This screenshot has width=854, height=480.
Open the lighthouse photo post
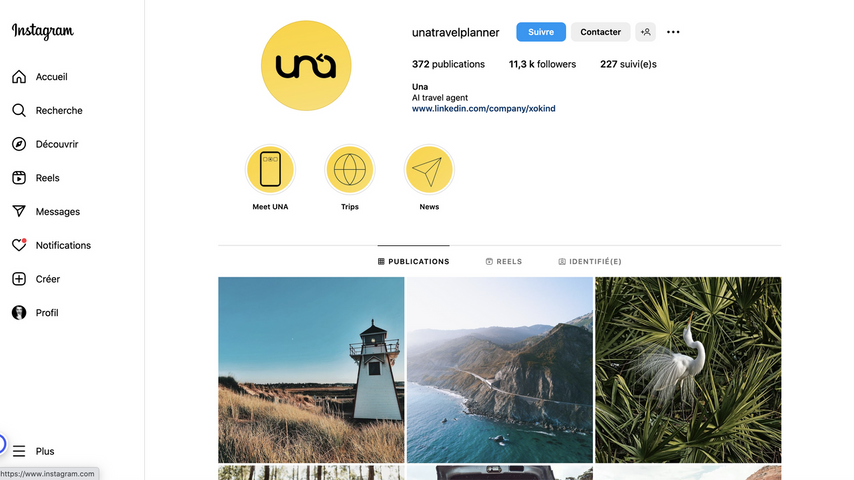(312, 370)
